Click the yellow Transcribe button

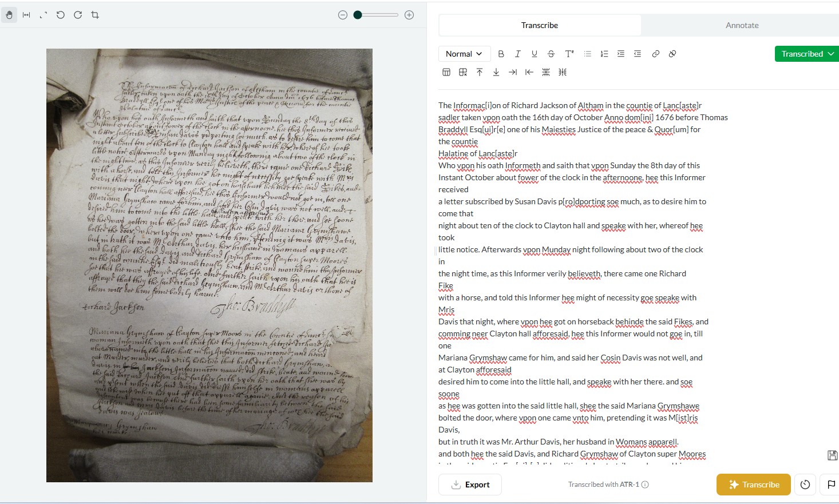[x=753, y=485]
